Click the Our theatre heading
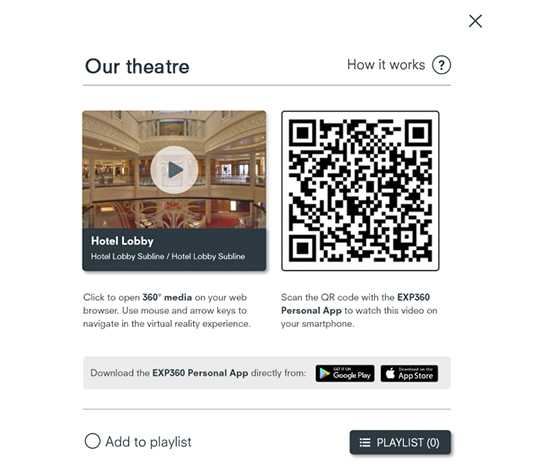This screenshot has width=533, height=467. [137, 66]
